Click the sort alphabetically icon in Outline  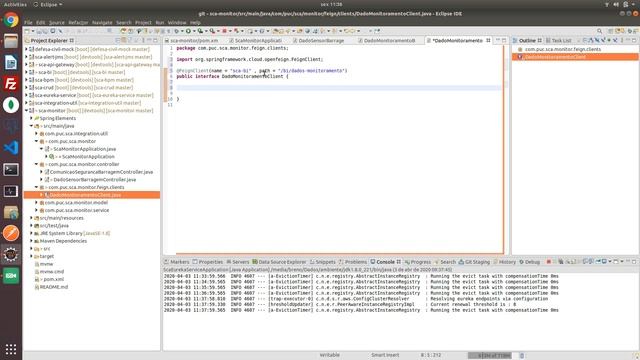[x=591, y=40]
